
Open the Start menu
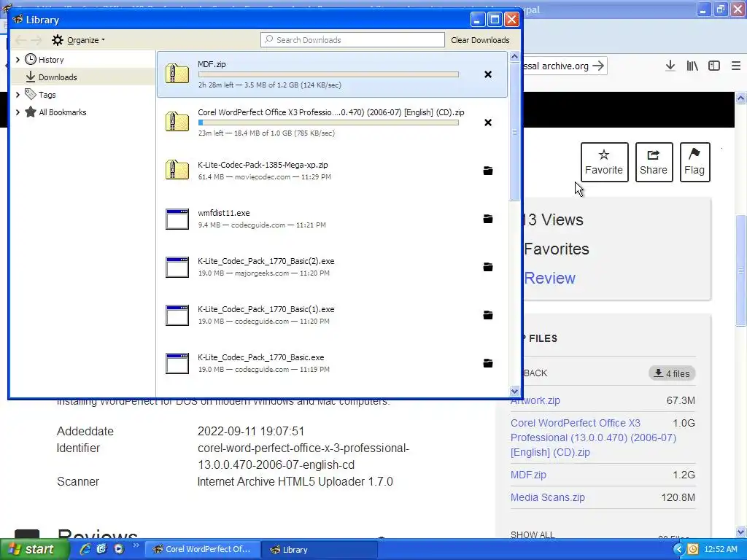(x=34, y=549)
